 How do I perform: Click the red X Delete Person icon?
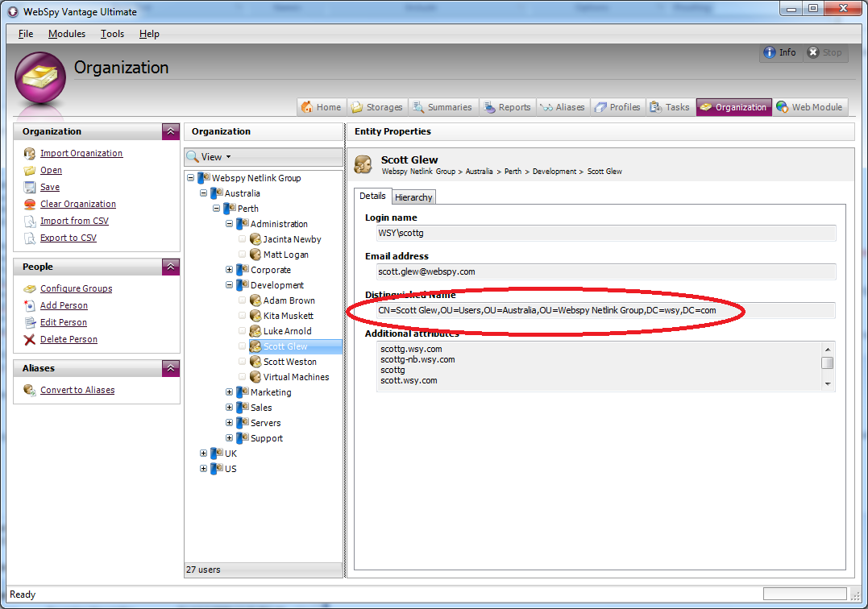(x=29, y=340)
